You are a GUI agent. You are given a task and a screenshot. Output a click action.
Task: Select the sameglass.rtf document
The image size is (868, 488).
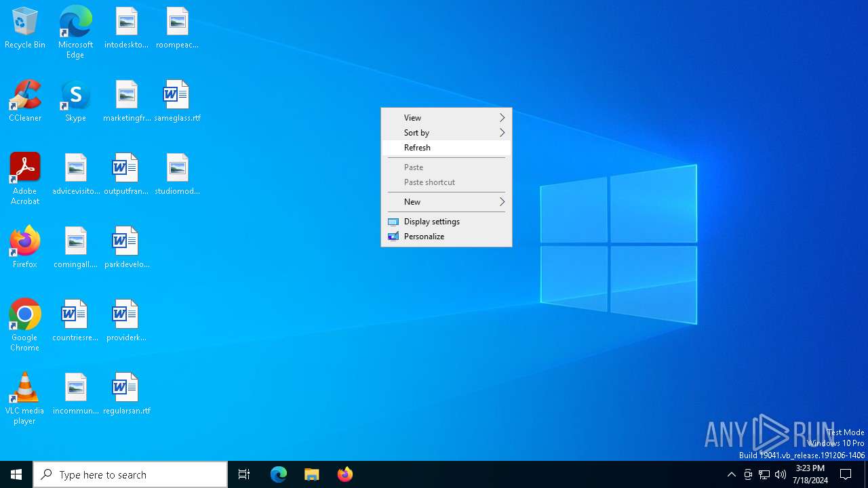pos(177,102)
